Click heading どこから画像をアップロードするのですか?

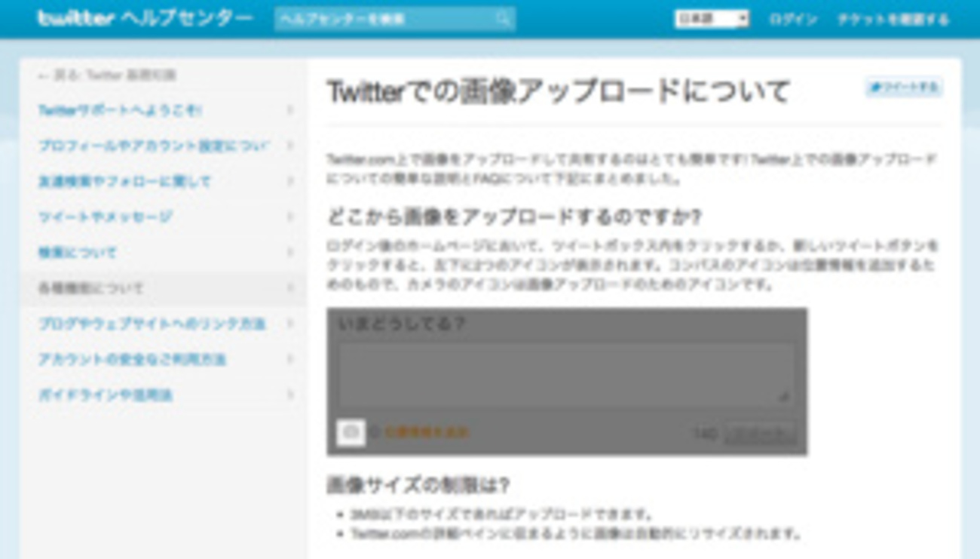[x=514, y=217]
